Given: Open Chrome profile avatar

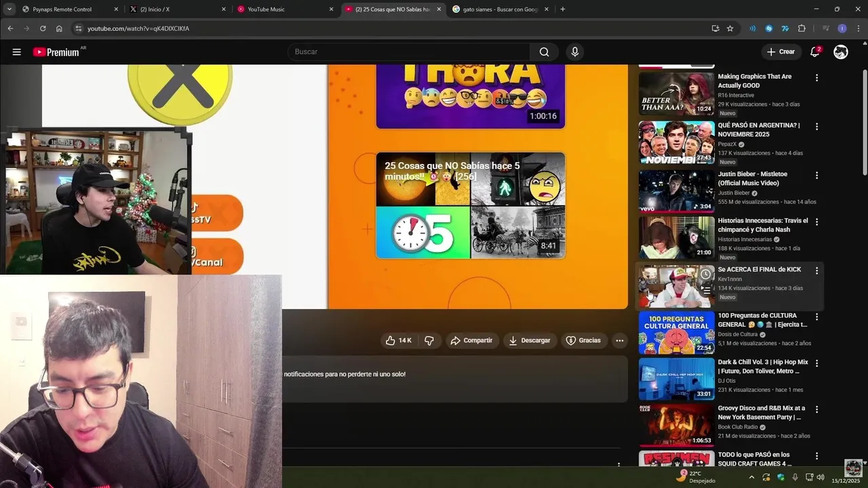Looking at the screenshot, I should (842, 28).
